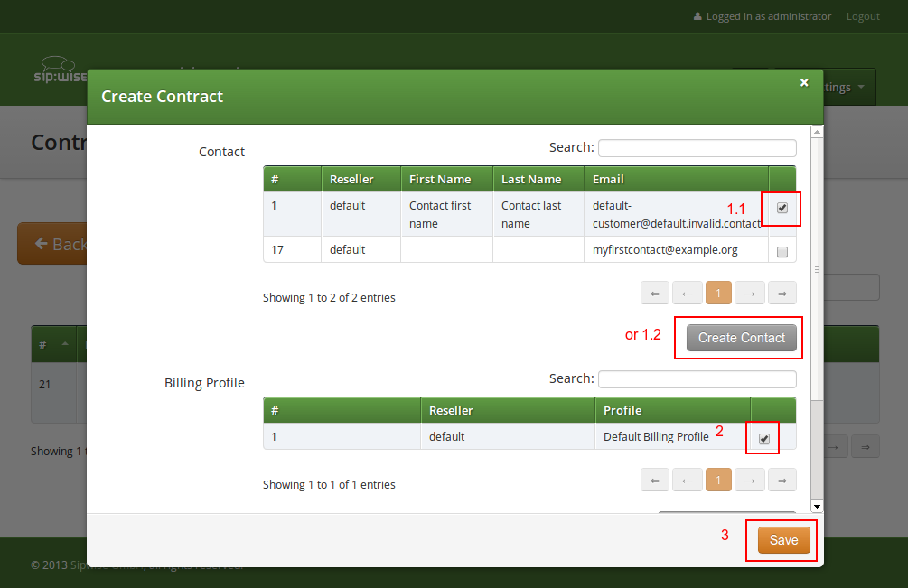Image resolution: width=908 pixels, height=588 pixels.
Task: Click last-page arrow under Billing Profile table
Action: [782, 479]
